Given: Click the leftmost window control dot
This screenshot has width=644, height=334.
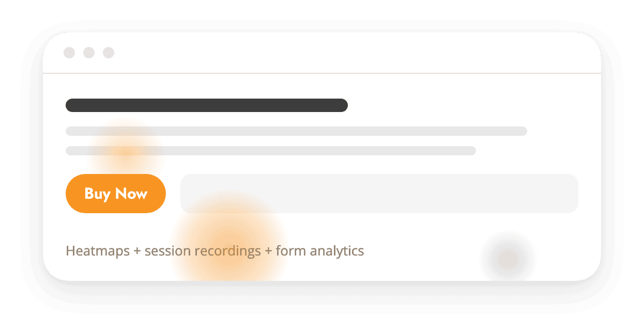Looking at the screenshot, I should [69, 53].
